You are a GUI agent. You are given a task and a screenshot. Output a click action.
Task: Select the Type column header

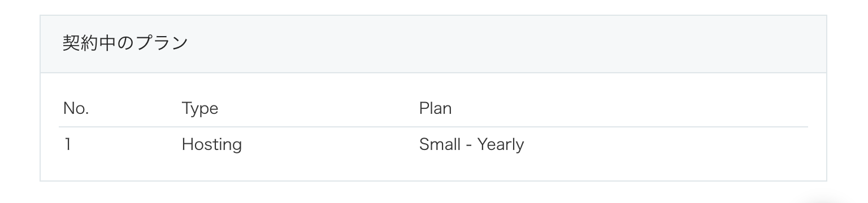click(x=199, y=109)
